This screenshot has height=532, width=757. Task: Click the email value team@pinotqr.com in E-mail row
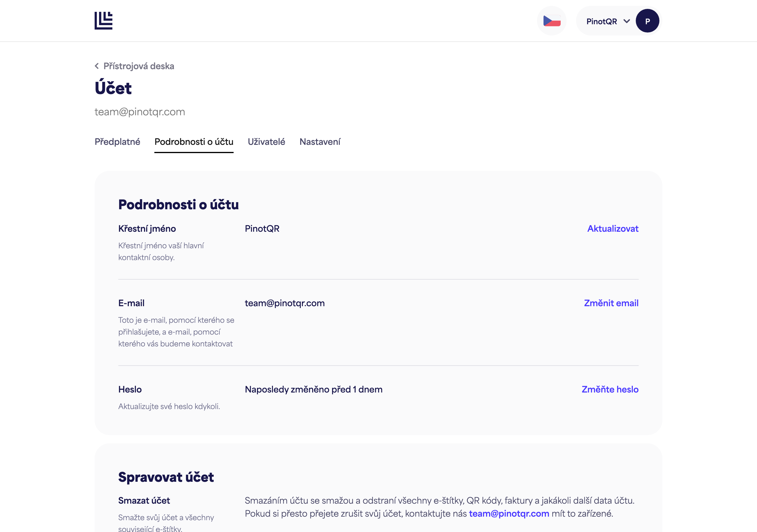[x=284, y=303]
